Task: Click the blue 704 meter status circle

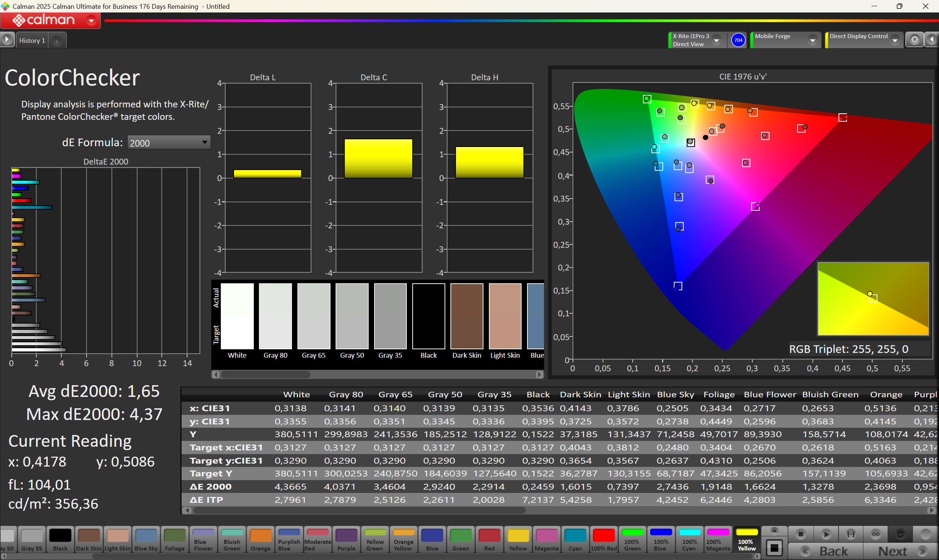Action: click(738, 40)
